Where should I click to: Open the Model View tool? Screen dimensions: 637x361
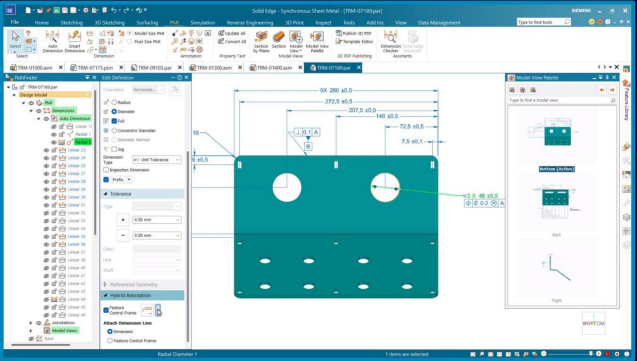(x=296, y=41)
